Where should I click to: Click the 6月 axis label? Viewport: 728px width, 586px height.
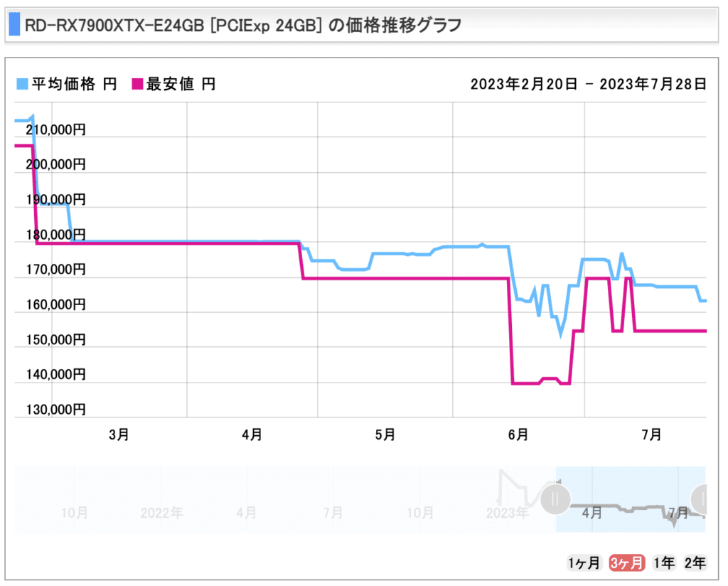coord(518,434)
